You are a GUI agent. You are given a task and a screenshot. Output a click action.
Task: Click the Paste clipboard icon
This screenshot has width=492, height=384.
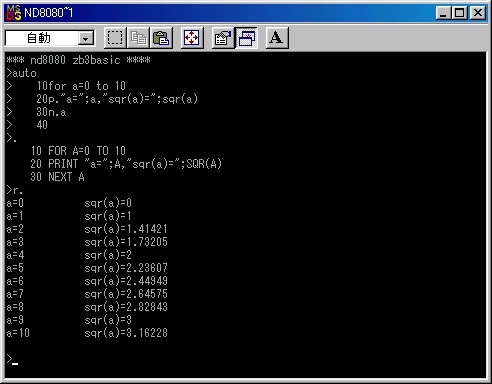pyautogui.click(x=161, y=38)
